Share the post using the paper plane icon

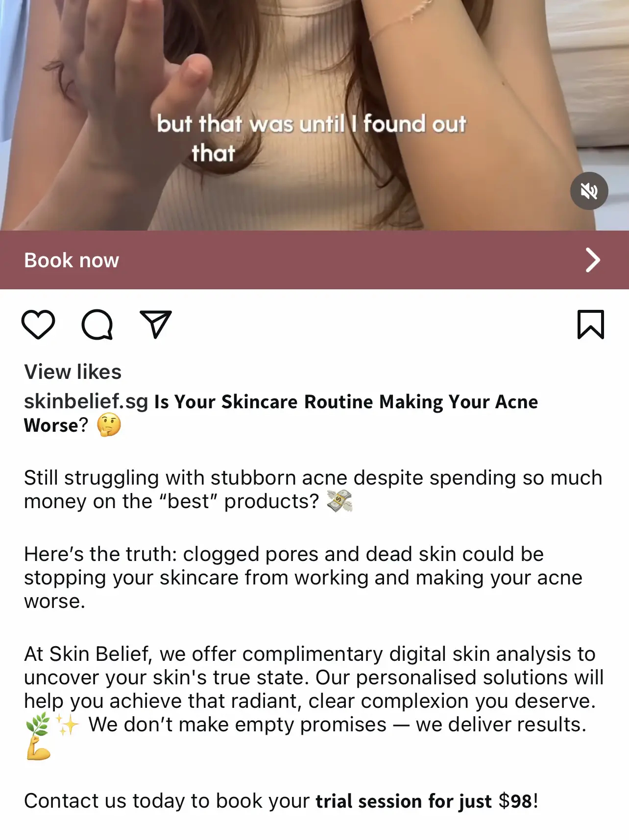(156, 324)
